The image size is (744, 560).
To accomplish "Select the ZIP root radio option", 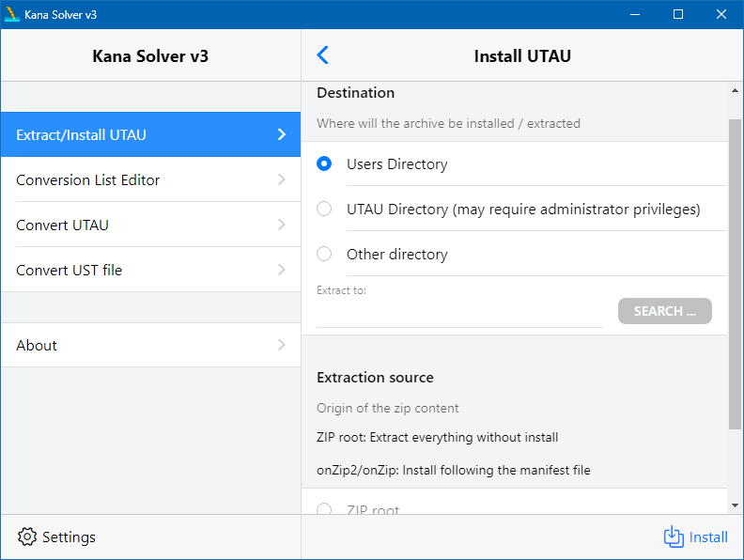I will [324, 509].
